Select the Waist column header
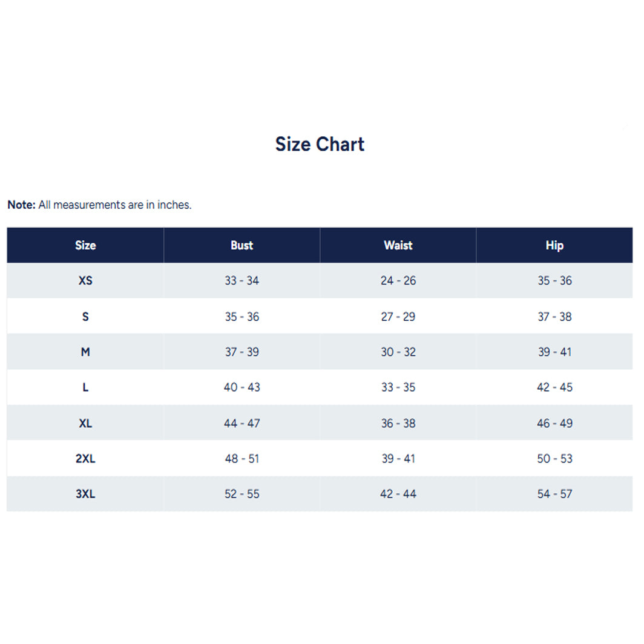Image resolution: width=644 pixels, height=644 pixels. coord(398,245)
